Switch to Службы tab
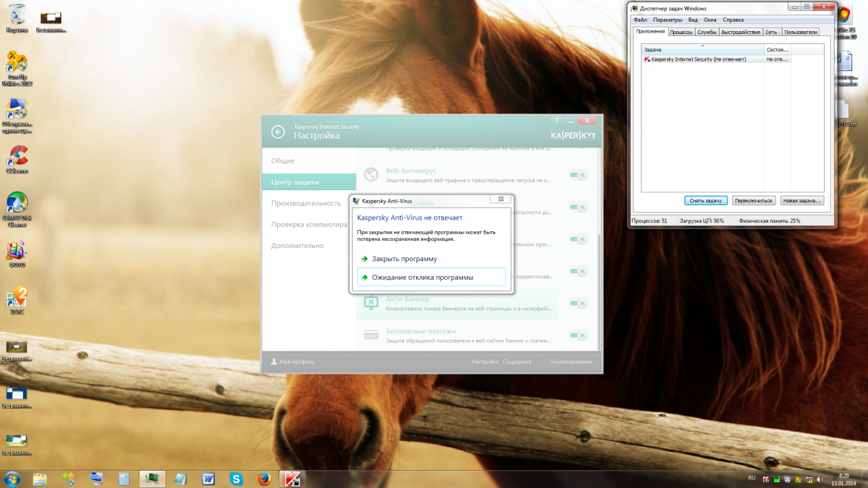Screen dimensions: 868x488 707,32
